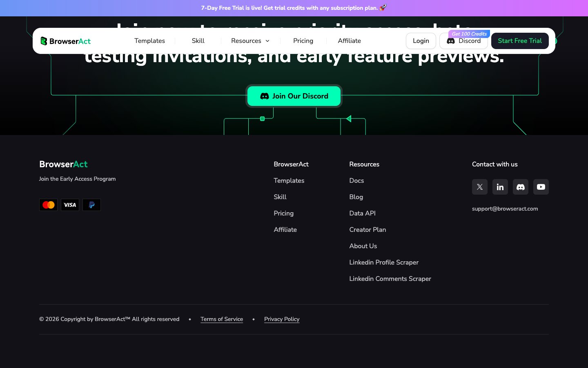Click the Mastercard payment icon
This screenshot has width=588, height=368.
point(48,205)
